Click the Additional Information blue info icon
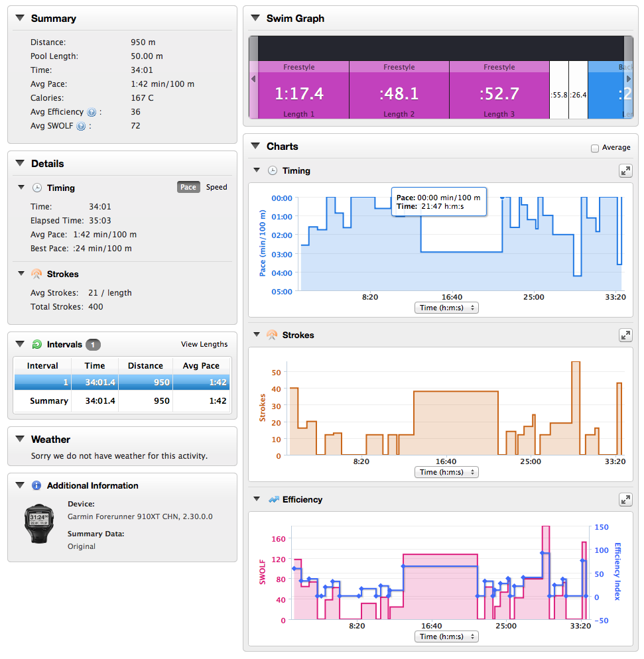Screen dimensions: 644x659 (x=36, y=485)
